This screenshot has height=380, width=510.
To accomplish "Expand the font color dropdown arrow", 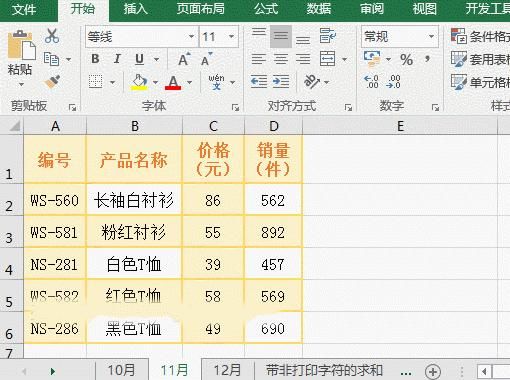I will [190, 82].
